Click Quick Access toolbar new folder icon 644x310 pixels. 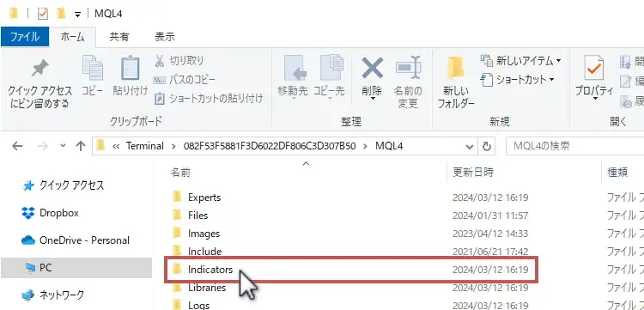[61, 14]
